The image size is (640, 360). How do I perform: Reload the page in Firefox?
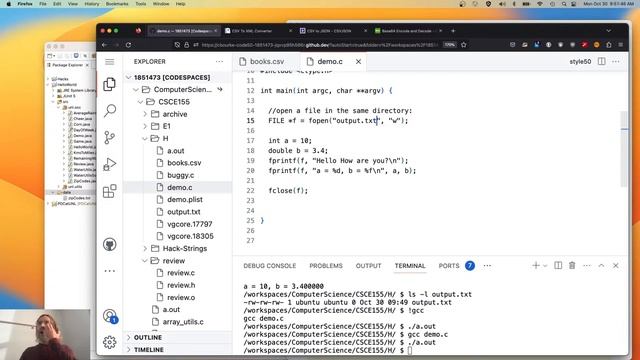(x=128, y=45)
